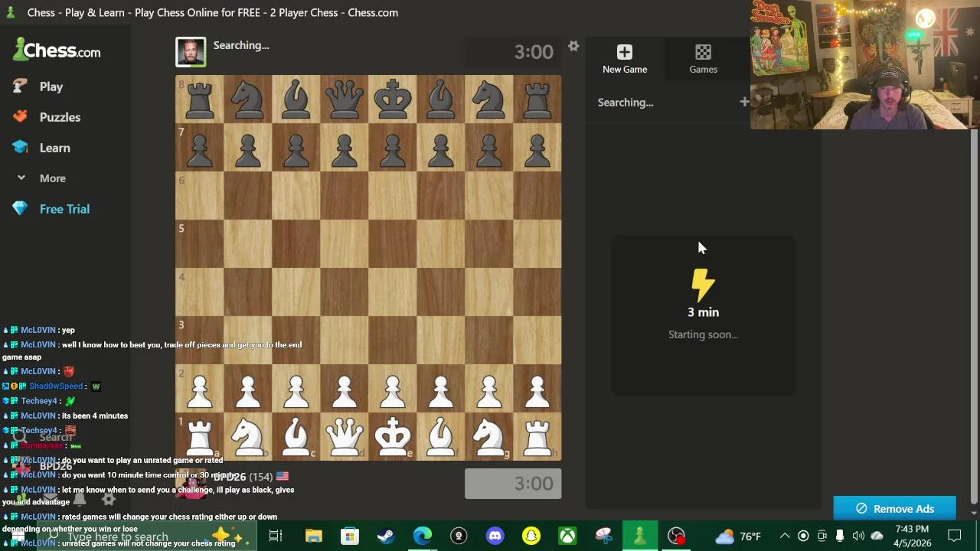
Task: Click the black knight on b8
Action: pyautogui.click(x=248, y=99)
